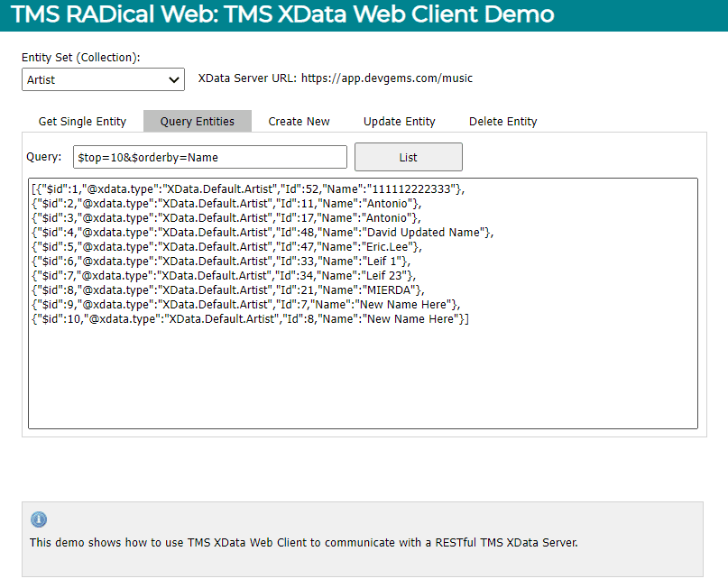Click the Entity Set (Collection) label
Image resolution: width=728 pixels, height=588 pixels.
tap(81, 57)
